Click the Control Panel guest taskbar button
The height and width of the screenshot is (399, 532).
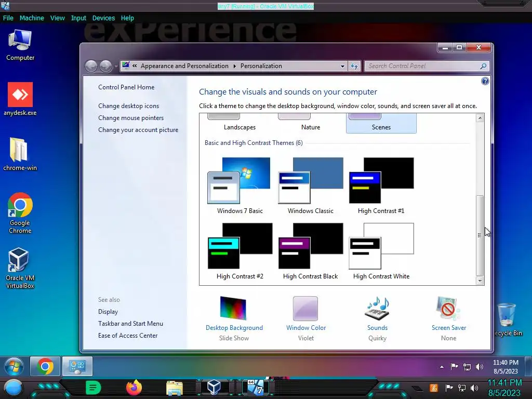point(77,366)
